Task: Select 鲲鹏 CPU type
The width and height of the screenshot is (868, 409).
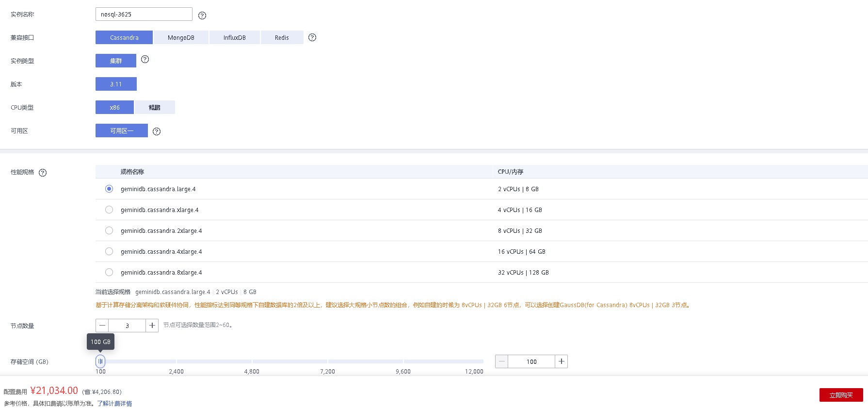Action: (155, 107)
